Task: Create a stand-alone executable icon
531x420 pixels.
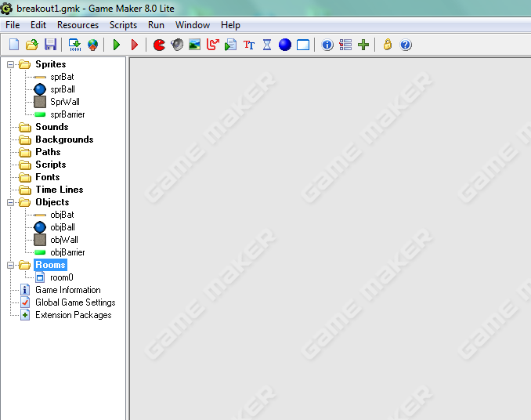Action: (75, 45)
